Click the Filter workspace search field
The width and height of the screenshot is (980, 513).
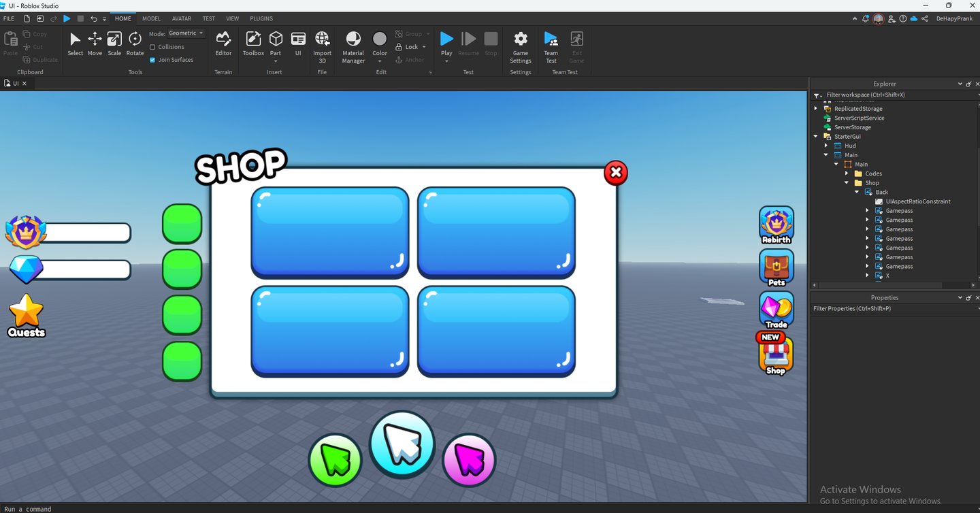coord(895,95)
